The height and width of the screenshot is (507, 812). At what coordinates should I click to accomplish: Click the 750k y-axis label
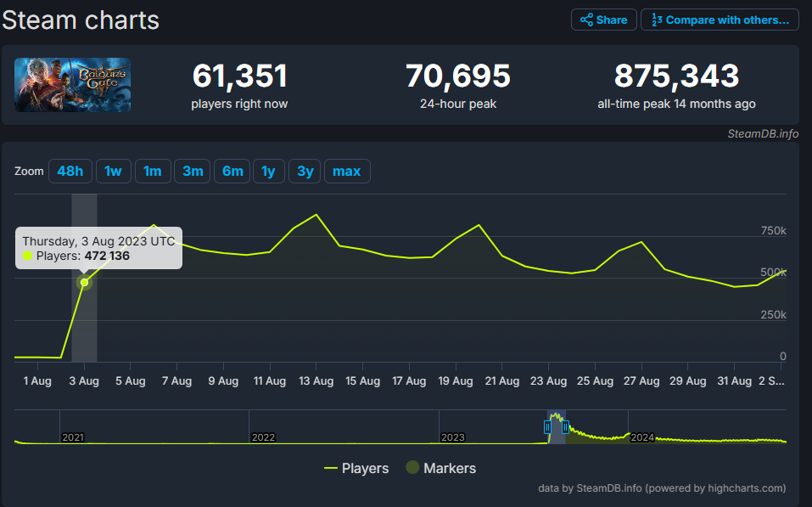coord(773,231)
